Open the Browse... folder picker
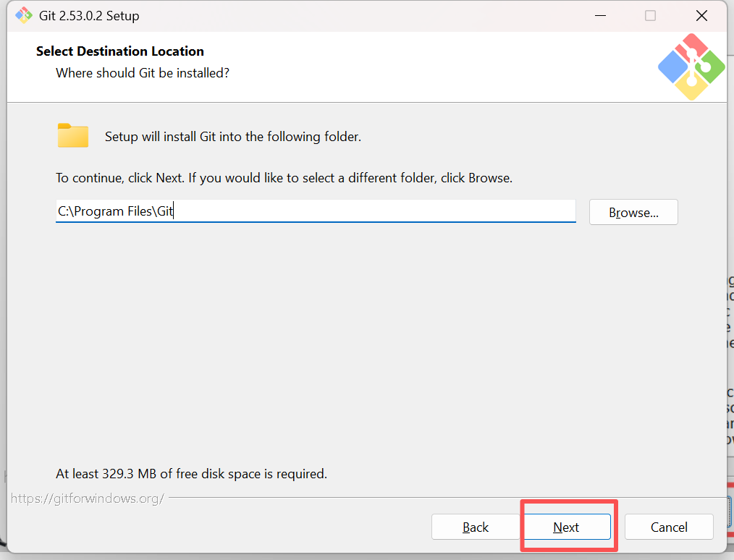 633,213
